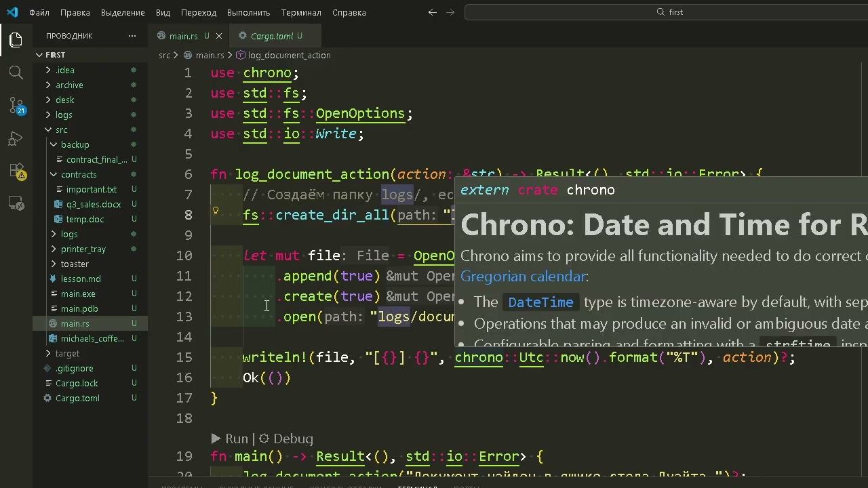Open contract_final_... file in the backup folder

[x=96, y=159]
